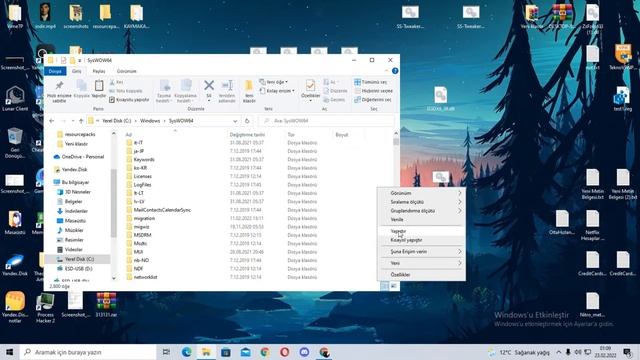Click Tümünü seç select all
The width and height of the screenshot is (640, 360).
[x=371, y=82]
